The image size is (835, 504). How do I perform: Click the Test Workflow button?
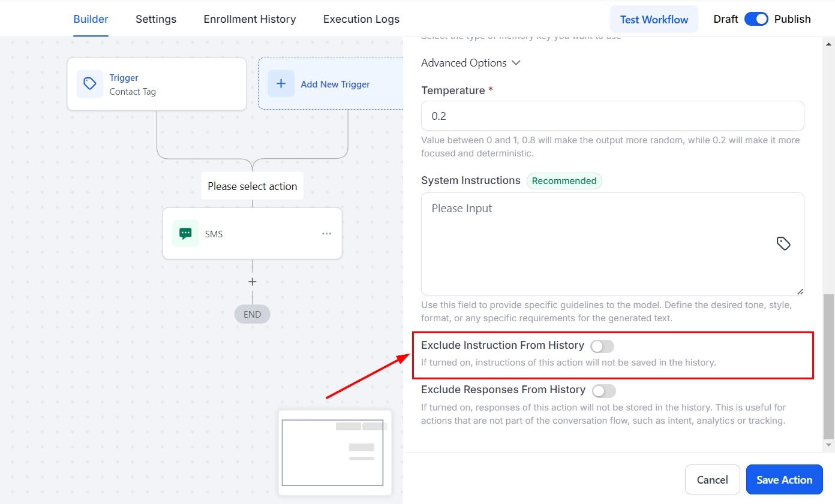coord(654,19)
